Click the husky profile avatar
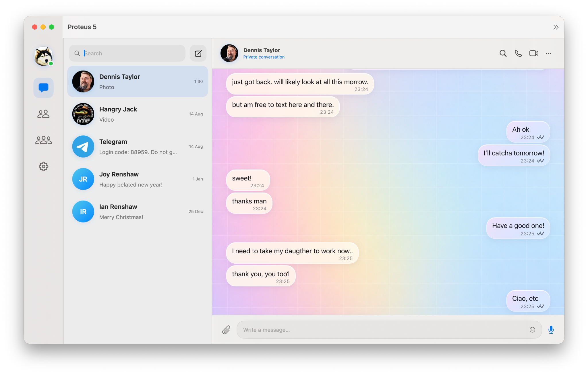 coord(43,56)
